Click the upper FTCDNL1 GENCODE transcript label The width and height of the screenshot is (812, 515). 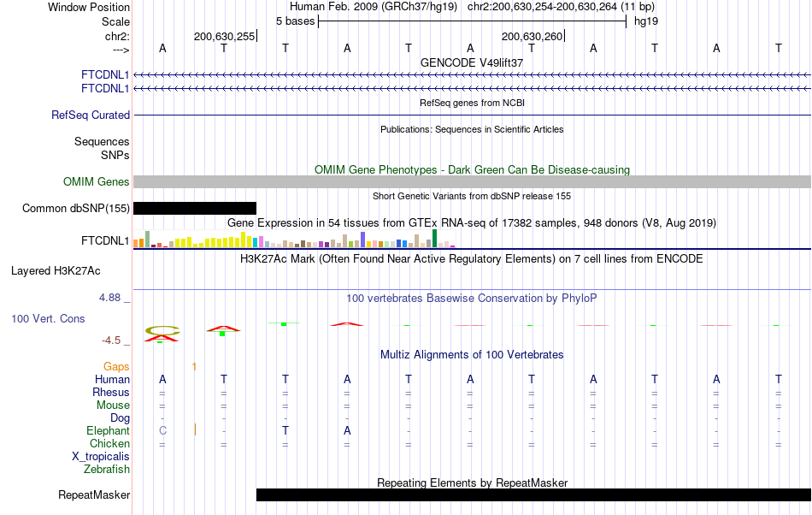coord(105,75)
